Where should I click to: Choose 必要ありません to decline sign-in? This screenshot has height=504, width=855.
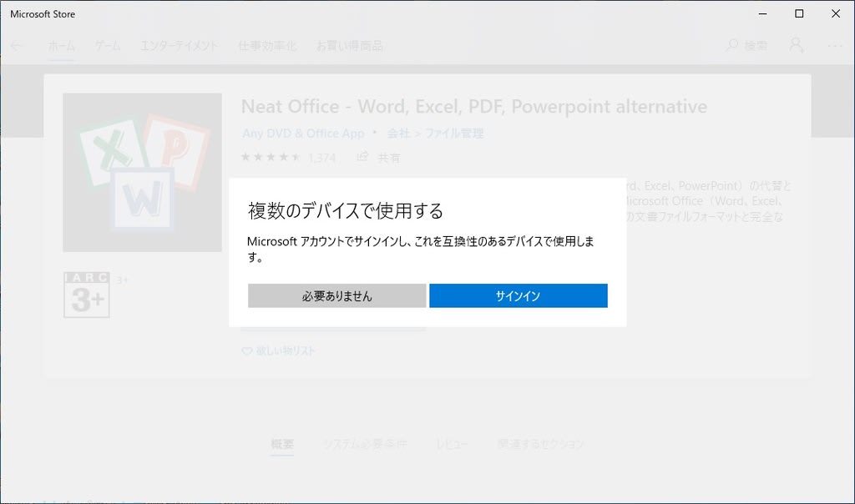point(337,295)
